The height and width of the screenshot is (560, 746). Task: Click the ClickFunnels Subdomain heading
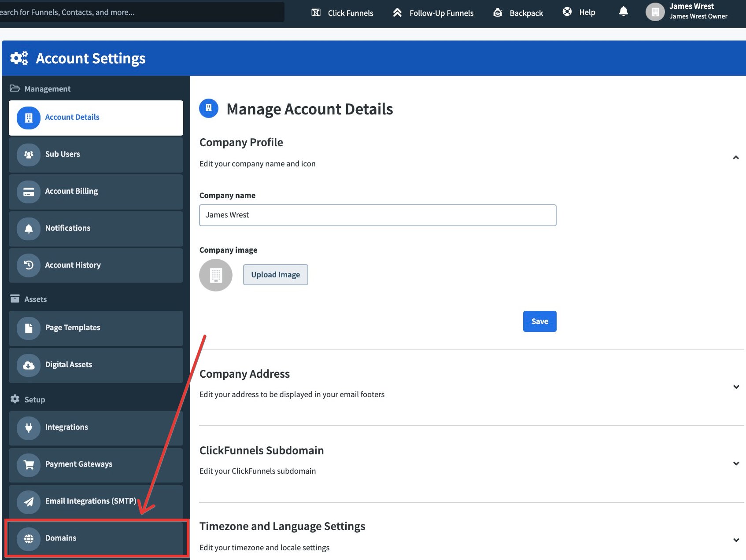pos(262,450)
